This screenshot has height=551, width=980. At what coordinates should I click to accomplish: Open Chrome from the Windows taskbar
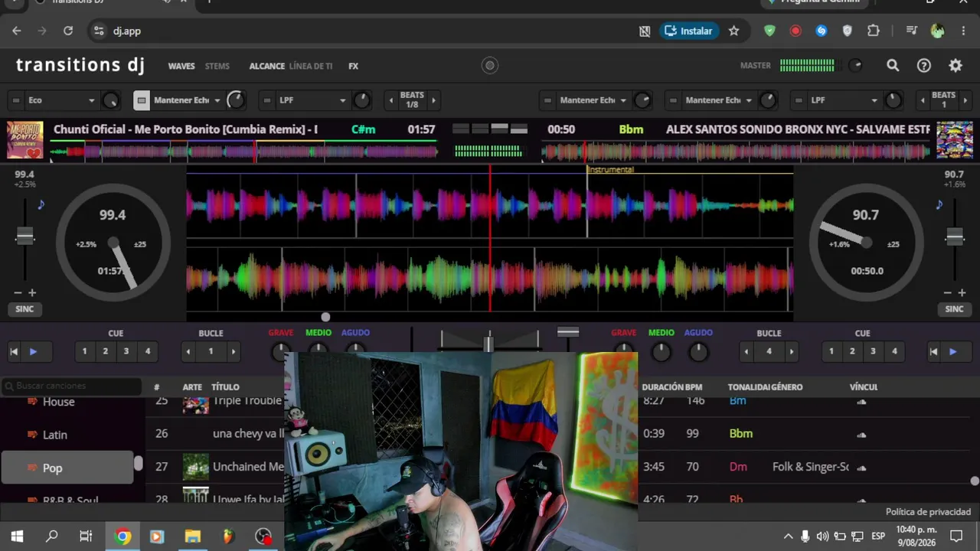point(122,536)
